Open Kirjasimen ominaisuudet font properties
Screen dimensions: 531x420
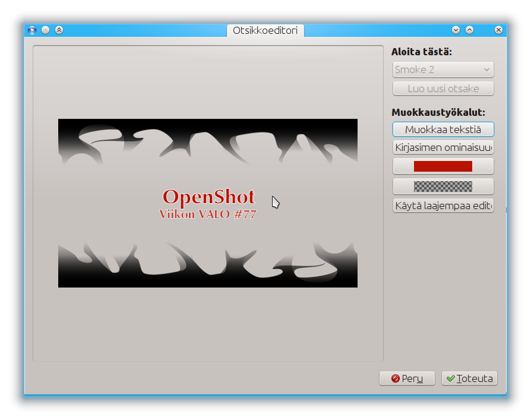[443, 148]
